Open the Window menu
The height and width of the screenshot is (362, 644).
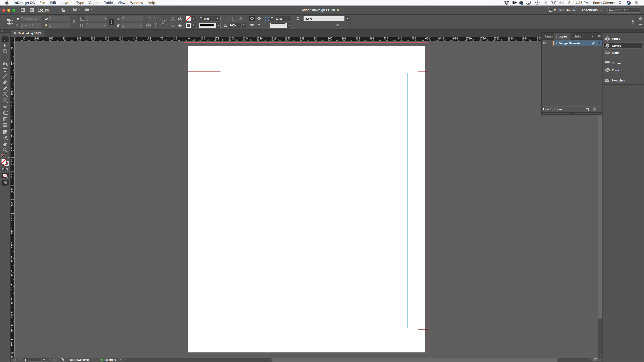[x=136, y=3]
